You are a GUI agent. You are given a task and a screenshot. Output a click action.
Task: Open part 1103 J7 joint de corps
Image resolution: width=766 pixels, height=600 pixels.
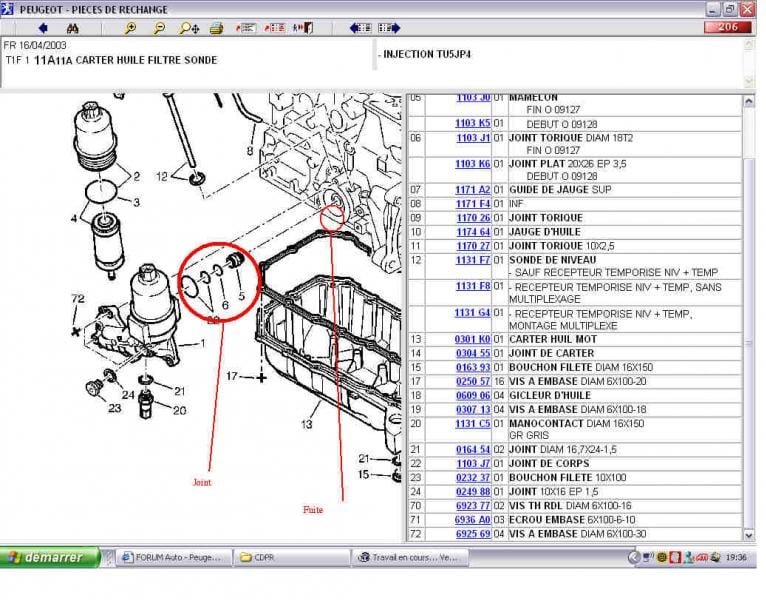pyautogui.click(x=473, y=463)
